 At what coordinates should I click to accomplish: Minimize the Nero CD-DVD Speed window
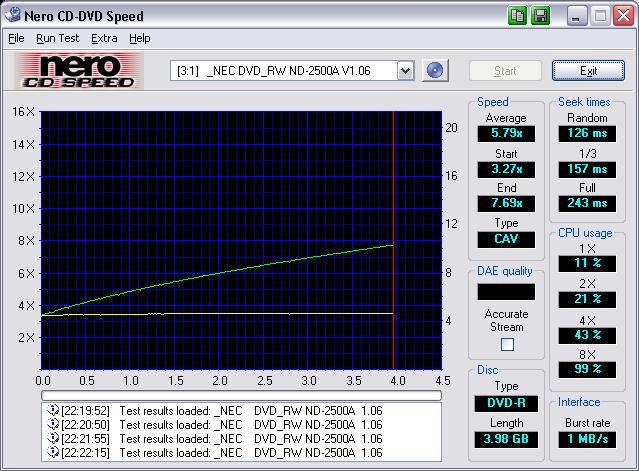click(x=576, y=16)
